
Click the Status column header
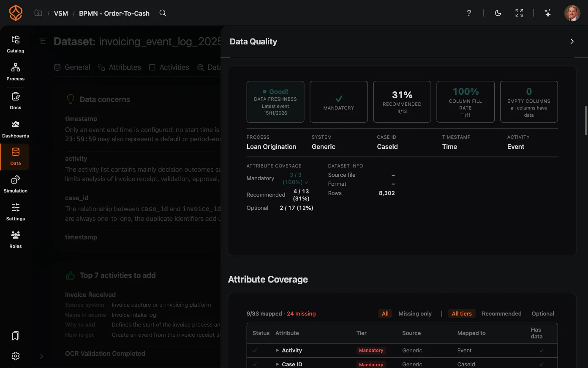[x=261, y=333]
